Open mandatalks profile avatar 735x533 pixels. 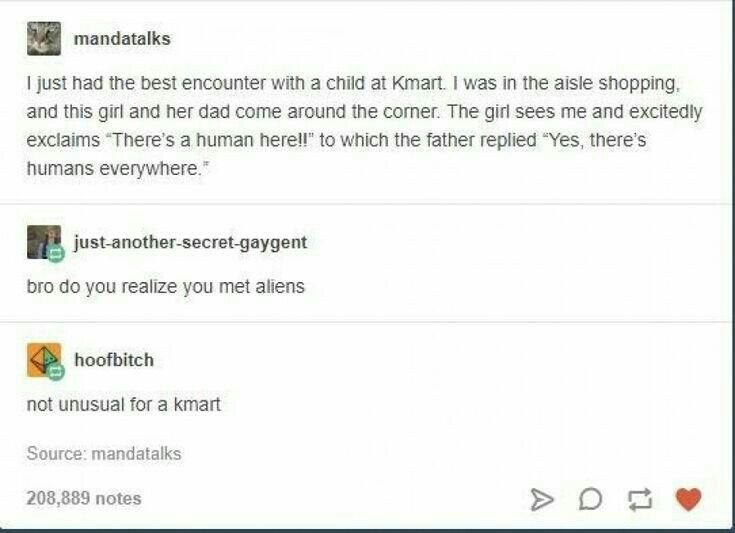[44, 39]
